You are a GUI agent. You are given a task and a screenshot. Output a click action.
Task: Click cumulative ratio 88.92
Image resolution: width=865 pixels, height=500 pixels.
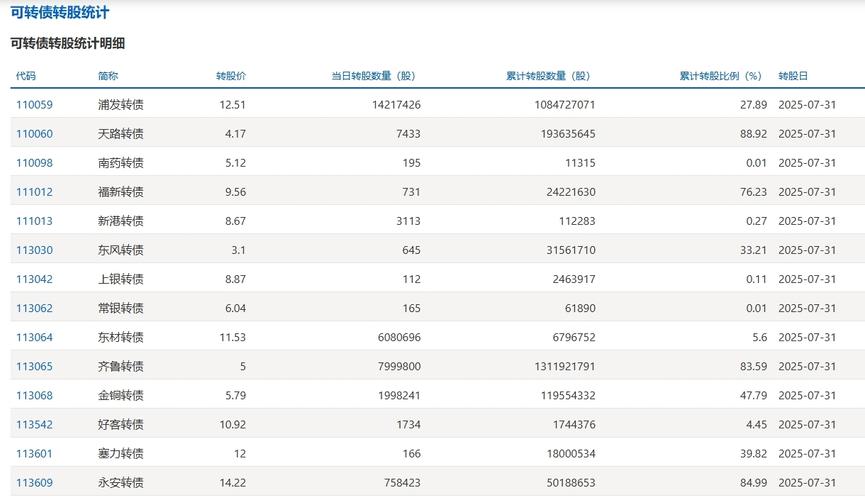754,134
